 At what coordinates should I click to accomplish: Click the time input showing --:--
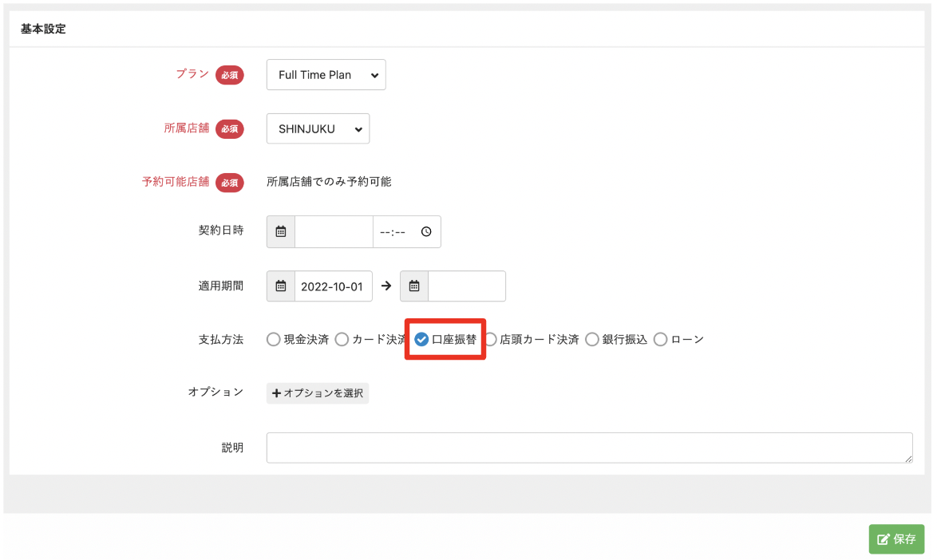395,232
